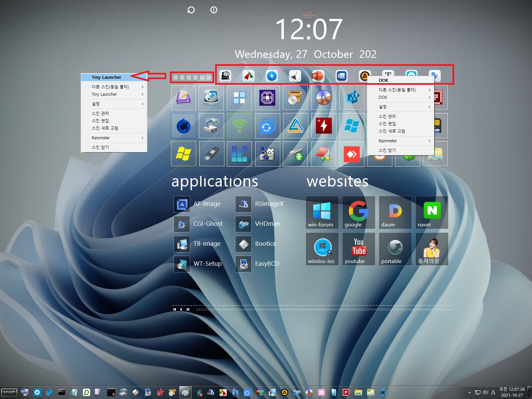
Task: Expand the DOK submenu in DOK context menu
Action: coord(401,97)
